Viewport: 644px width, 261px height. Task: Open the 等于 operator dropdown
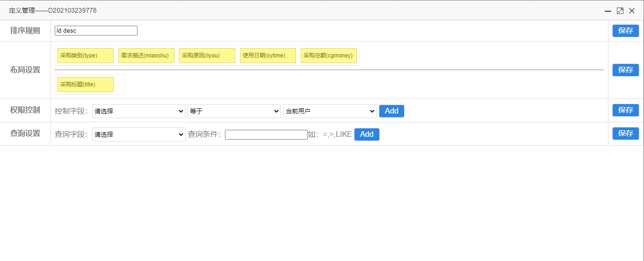tap(234, 111)
